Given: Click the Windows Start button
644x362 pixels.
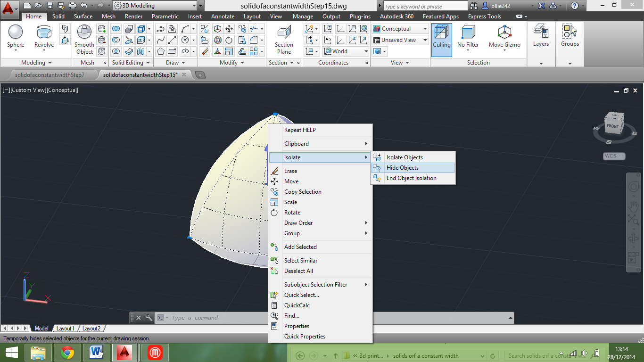Looking at the screenshot, I should (11, 353).
